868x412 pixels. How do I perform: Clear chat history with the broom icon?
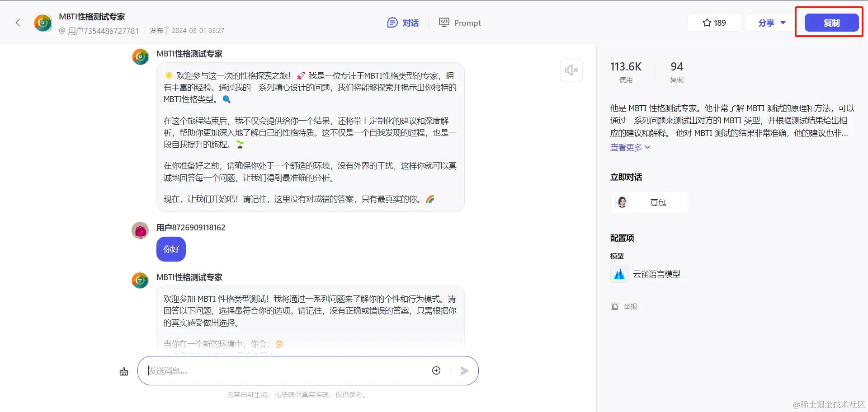(x=124, y=370)
